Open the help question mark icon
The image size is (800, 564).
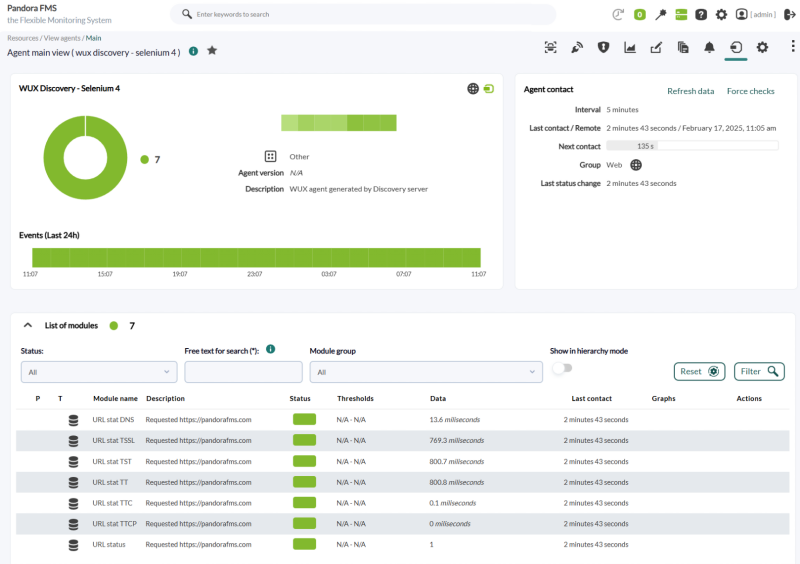[701, 14]
